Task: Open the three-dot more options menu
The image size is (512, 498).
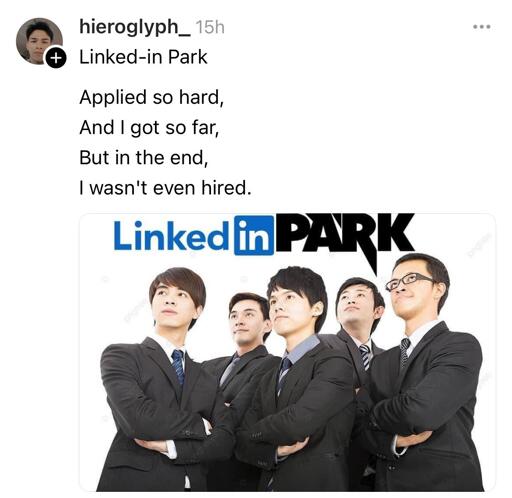Action: 482,27
